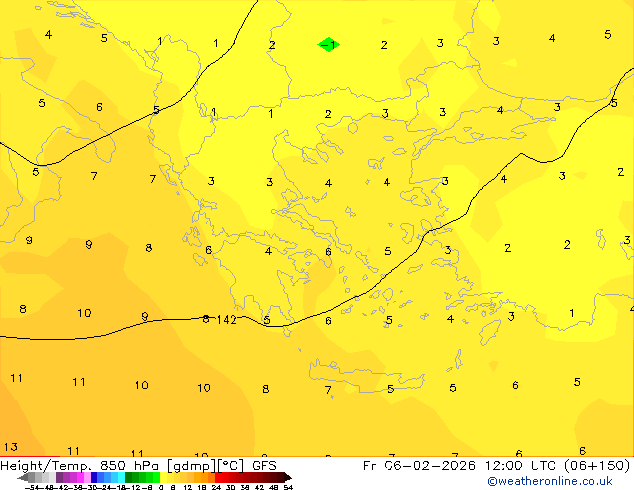Image resolution: width=634 pixels, height=490 pixels.
Task: Pick the dark blue legend swatch at -30
Action: [94, 477]
